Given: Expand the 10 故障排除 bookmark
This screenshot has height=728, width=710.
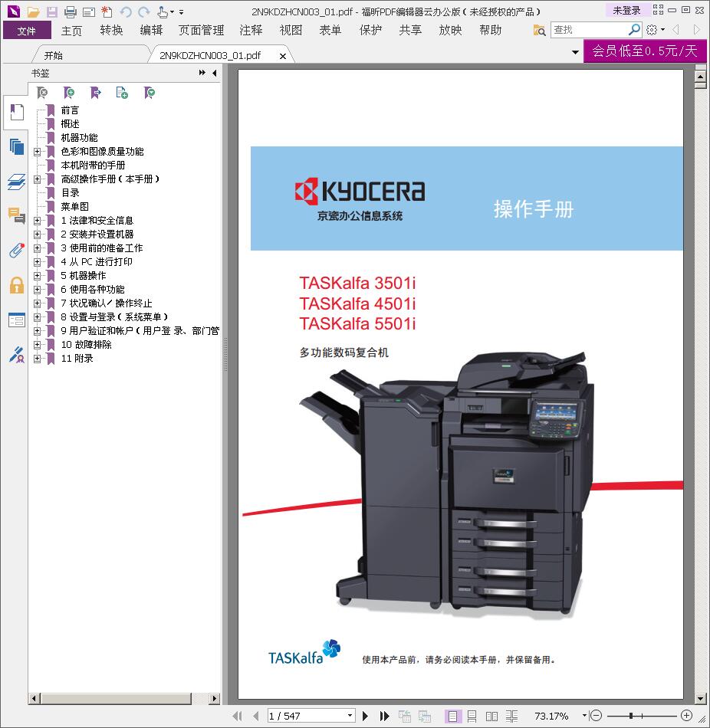Looking at the screenshot, I should 37,345.
